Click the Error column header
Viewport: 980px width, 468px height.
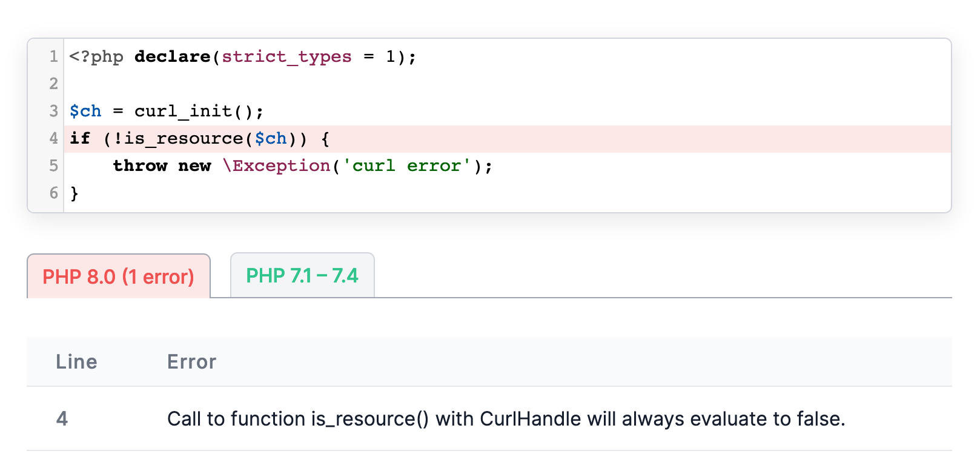(x=191, y=362)
